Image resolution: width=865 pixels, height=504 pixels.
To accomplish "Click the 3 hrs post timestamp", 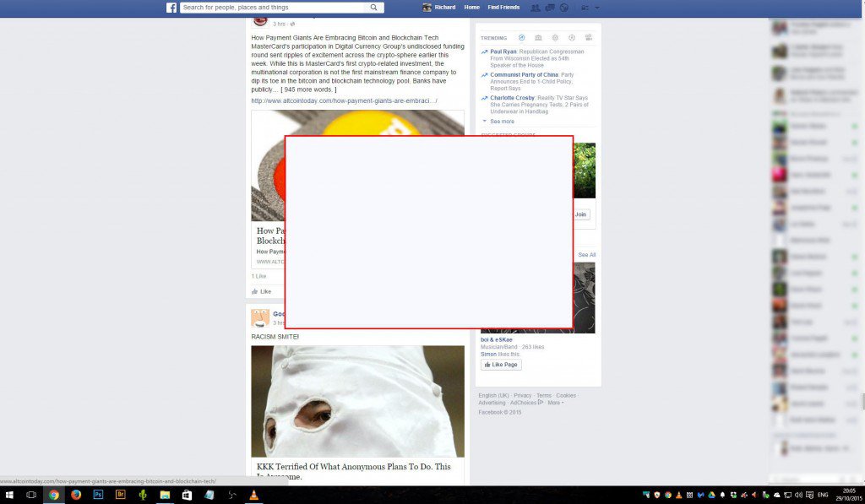I will tap(279, 24).
